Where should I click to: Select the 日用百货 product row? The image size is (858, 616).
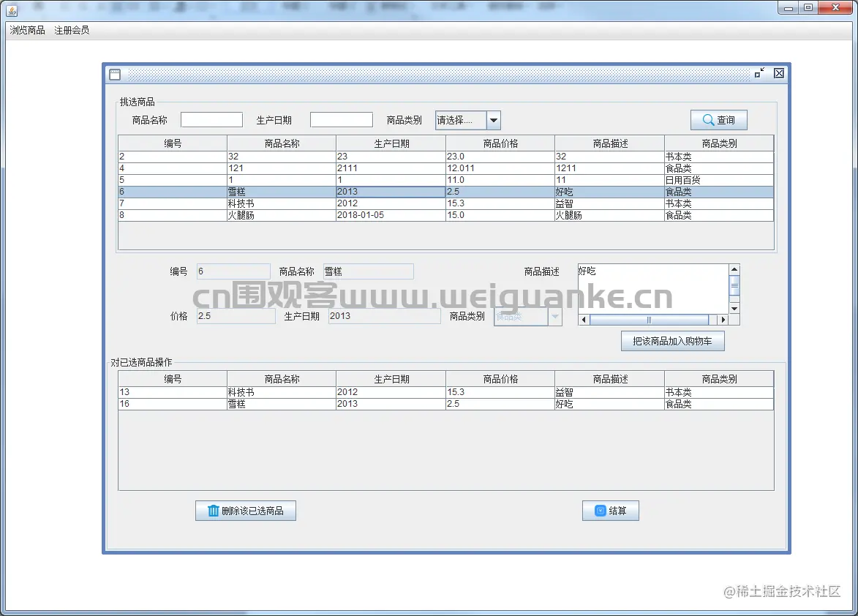click(x=446, y=180)
